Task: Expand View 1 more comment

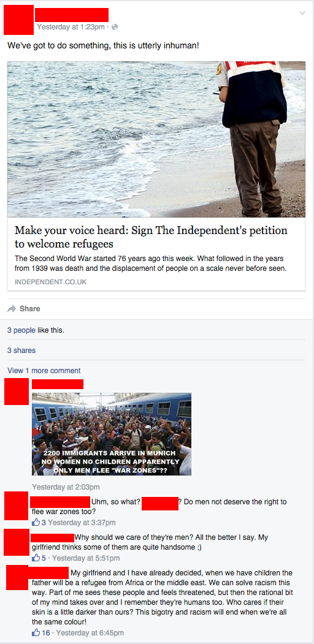Action: (44, 371)
